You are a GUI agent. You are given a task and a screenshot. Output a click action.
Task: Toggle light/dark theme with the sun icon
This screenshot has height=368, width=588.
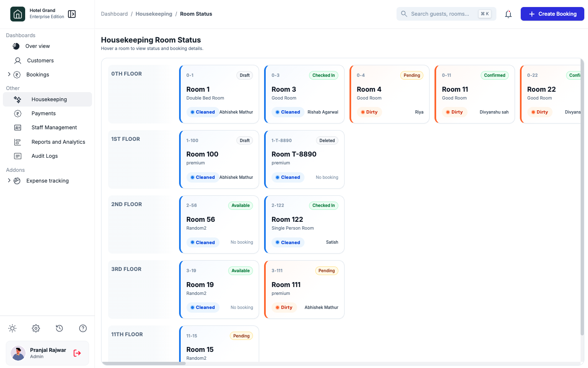[x=12, y=328]
